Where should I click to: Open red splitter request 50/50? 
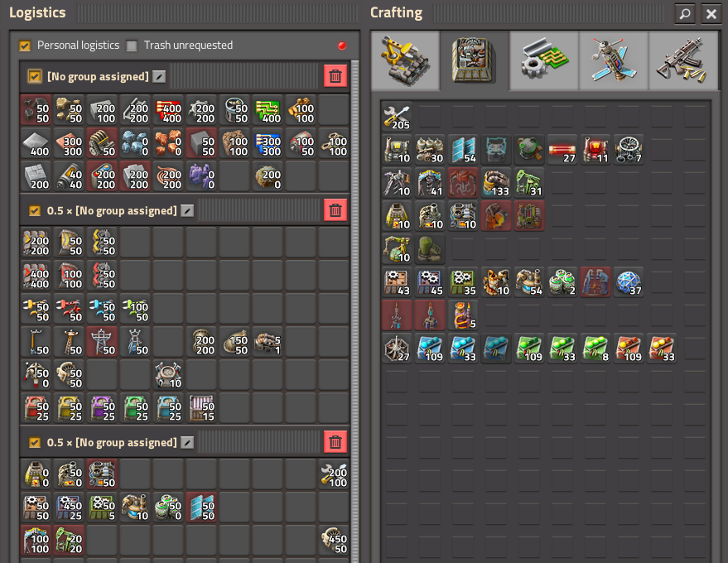102,276
